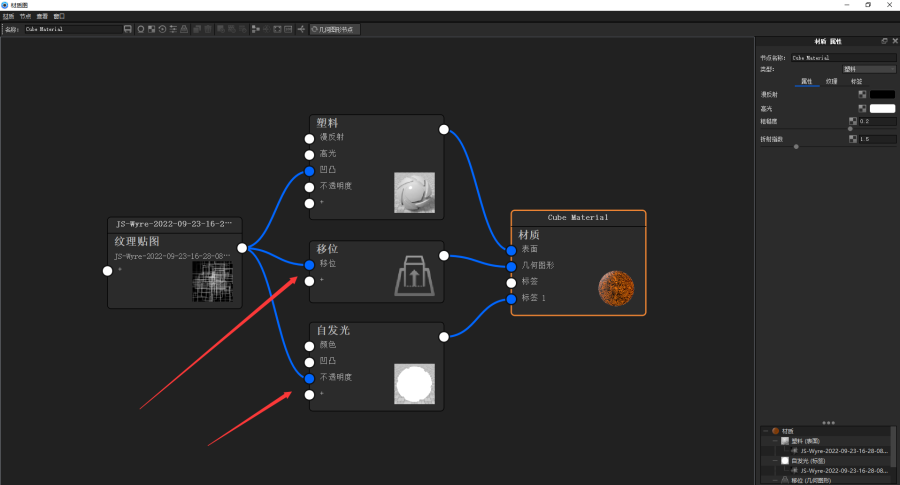Click the Cube Material orange sphere preview

(x=615, y=288)
